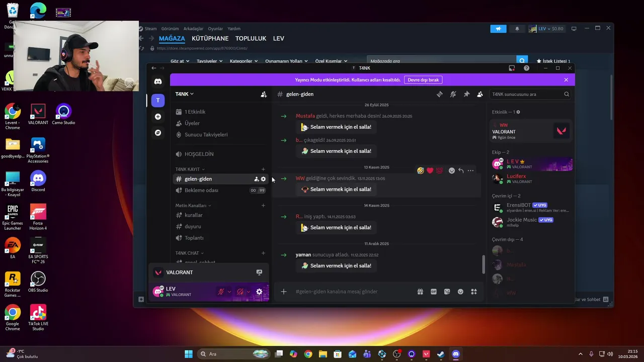Open the message attachment plus button

click(x=284, y=292)
